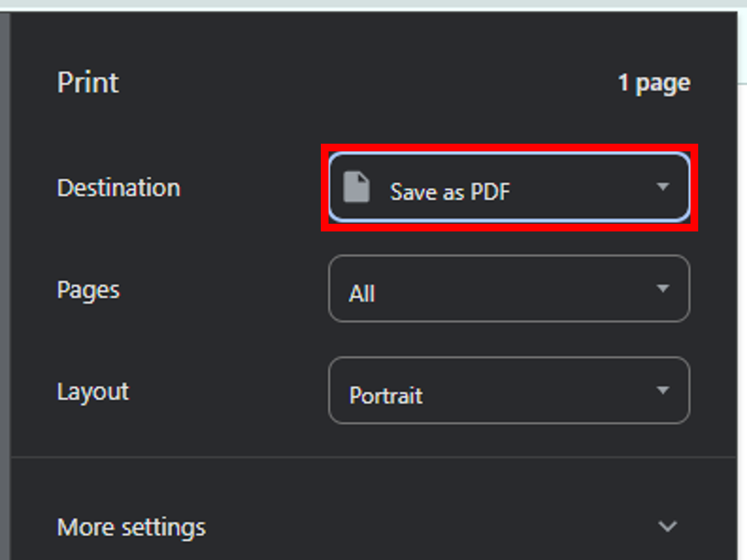This screenshot has width=747, height=560.
Task: Click the Destination label
Action: click(118, 188)
